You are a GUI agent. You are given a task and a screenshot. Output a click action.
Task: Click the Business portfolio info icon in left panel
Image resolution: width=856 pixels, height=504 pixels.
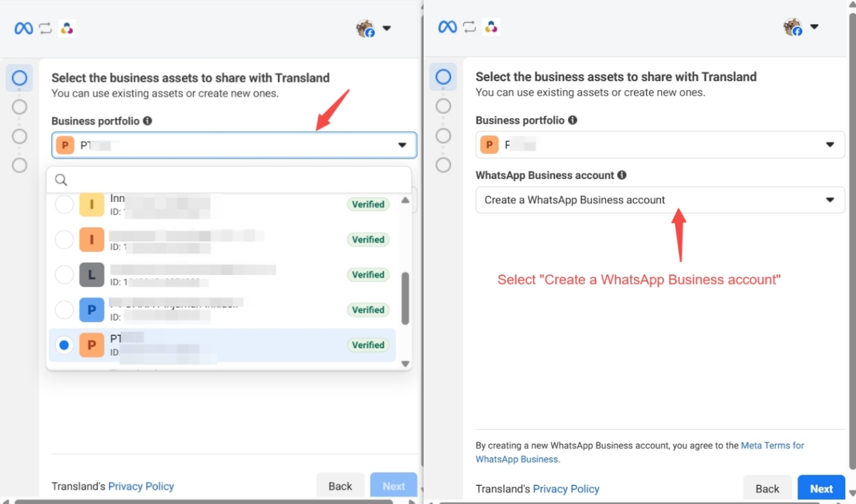click(147, 121)
